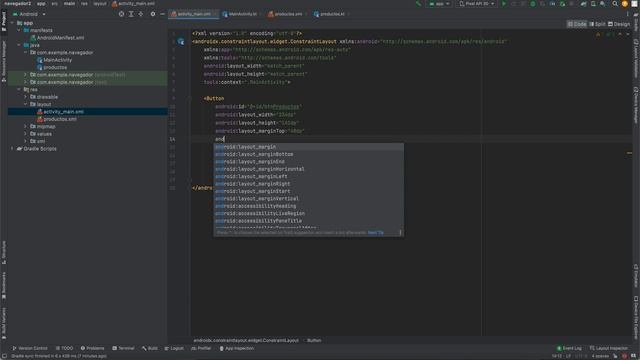640x360 pixels.
Task: Expand Gradle Scripts node
Action: coord(12,149)
